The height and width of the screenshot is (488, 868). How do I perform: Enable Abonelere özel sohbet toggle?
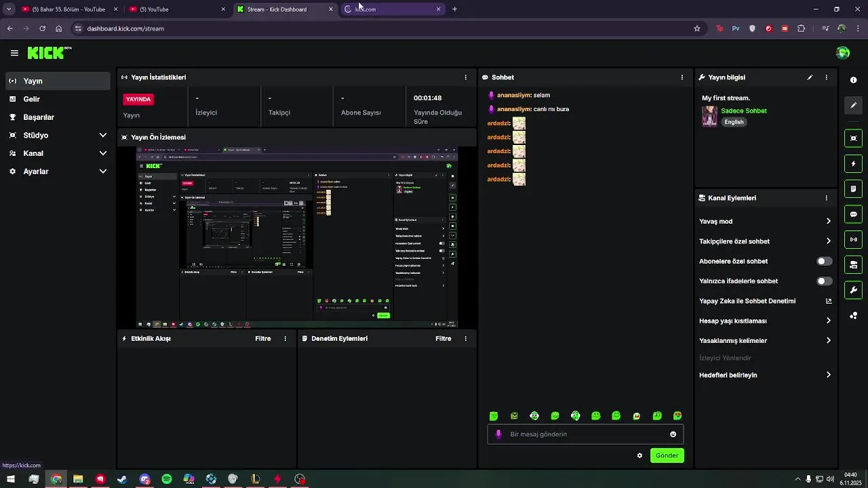824,261
